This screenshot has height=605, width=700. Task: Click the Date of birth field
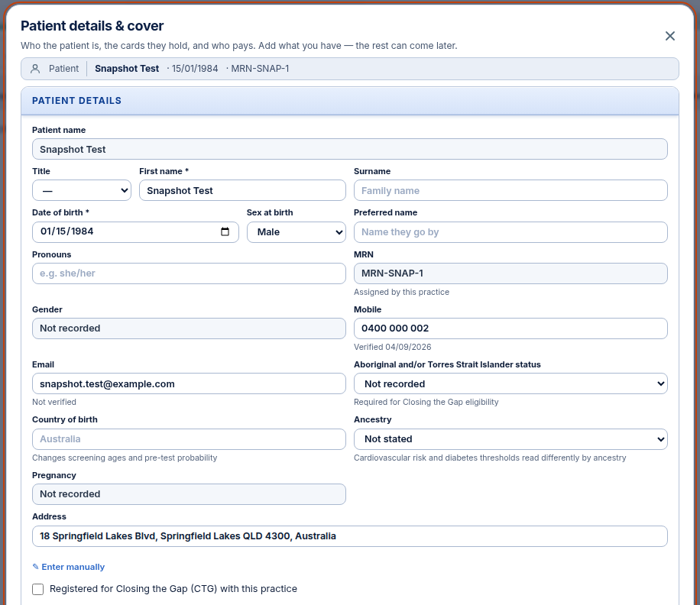pos(135,232)
